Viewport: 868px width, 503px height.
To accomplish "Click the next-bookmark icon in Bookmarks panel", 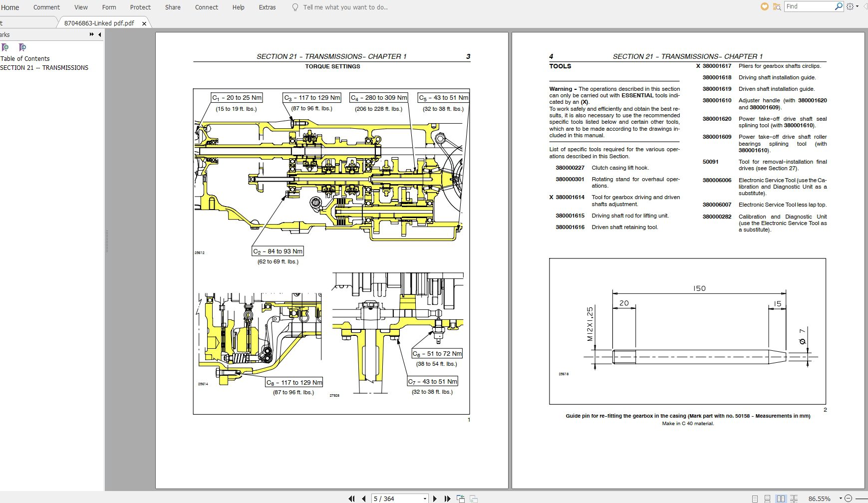I will 22,47.
